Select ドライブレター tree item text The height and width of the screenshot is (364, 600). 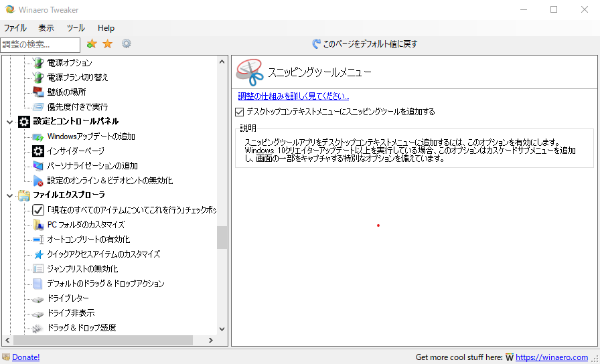point(68,298)
